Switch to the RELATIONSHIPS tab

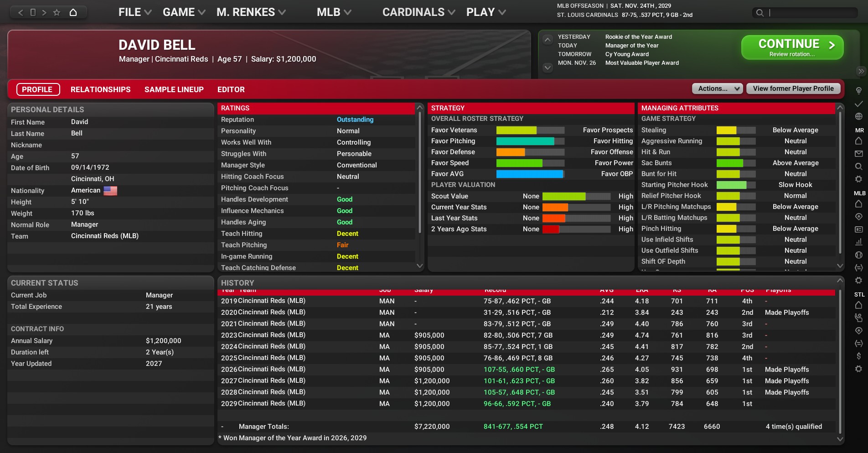pos(100,89)
